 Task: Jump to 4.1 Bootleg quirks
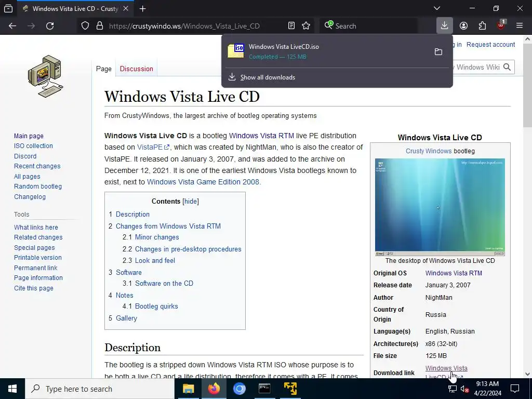click(x=150, y=307)
